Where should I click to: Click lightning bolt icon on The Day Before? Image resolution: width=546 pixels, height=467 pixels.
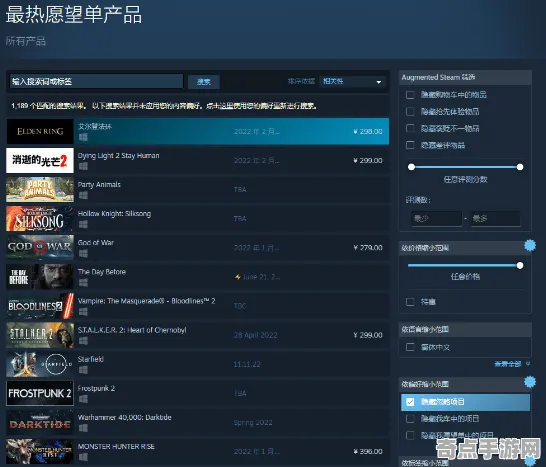tap(237, 277)
